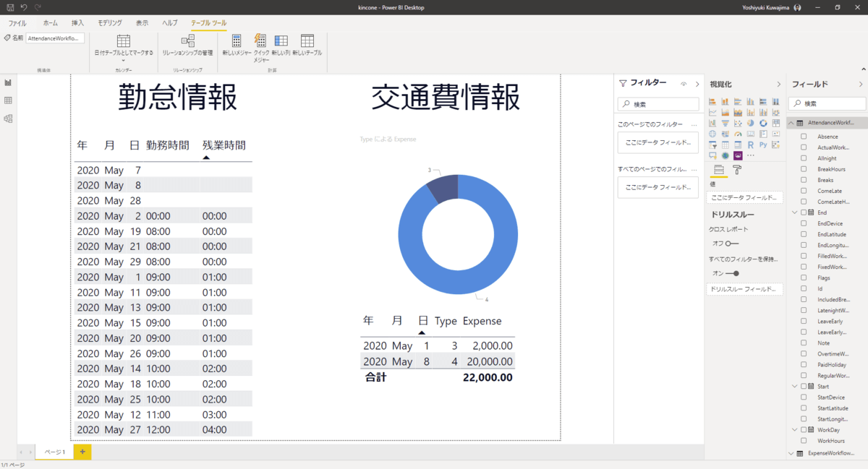Select the map globe visual icon
868x469 pixels.
pyautogui.click(x=712, y=134)
